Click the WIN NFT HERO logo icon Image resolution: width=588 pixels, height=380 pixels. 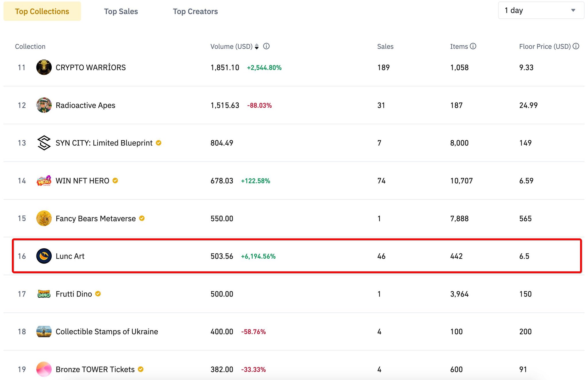point(44,181)
